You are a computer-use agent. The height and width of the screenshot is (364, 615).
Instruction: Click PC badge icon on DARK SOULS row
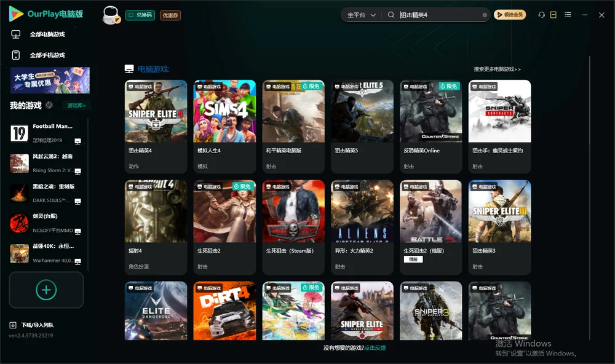pyautogui.click(x=77, y=201)
